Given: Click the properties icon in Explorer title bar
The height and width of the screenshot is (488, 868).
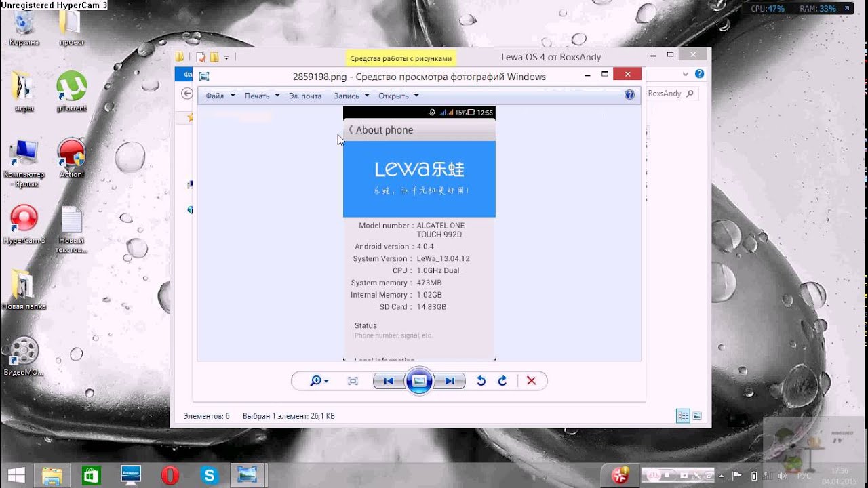Looking at the screenshot, I should point(201,58).
